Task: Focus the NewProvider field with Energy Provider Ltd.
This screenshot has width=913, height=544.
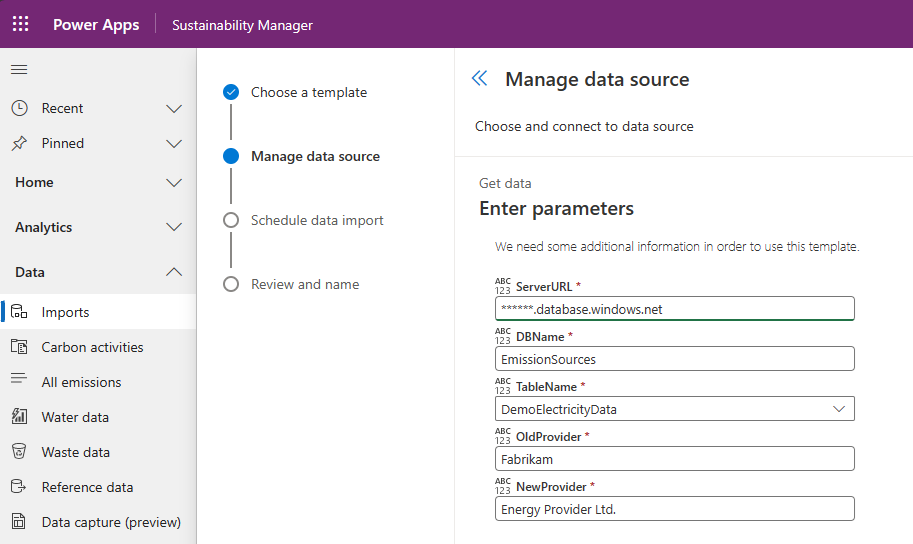Action: point(674,509)
